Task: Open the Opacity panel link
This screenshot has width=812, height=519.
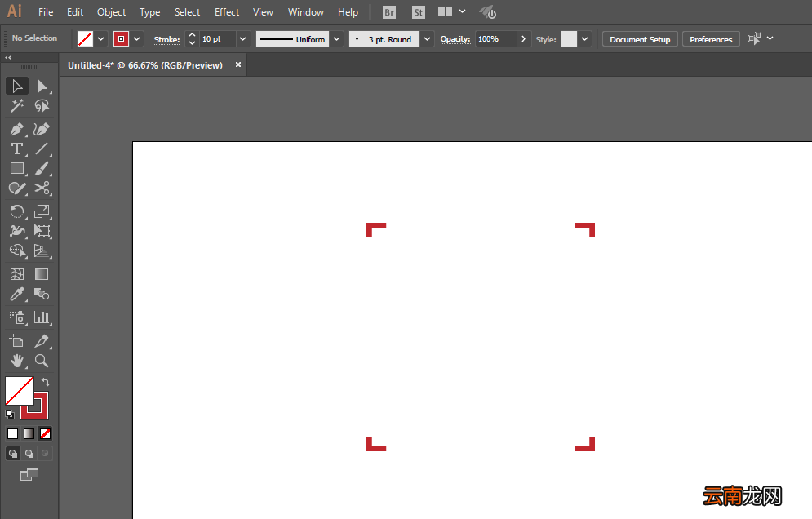Action: 455,39
